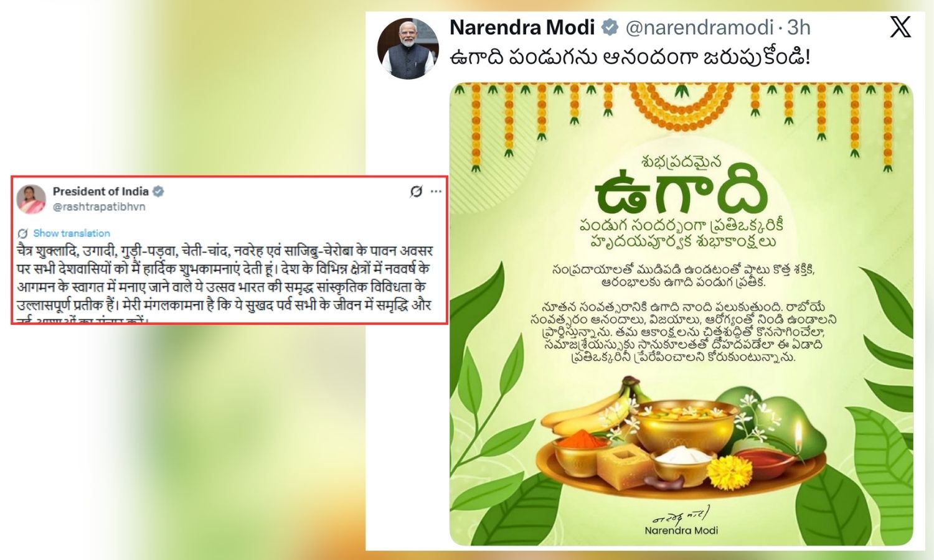Open Narendra Modi's profile picture
This screenshot has width=934, height=560.
(408, 49)
